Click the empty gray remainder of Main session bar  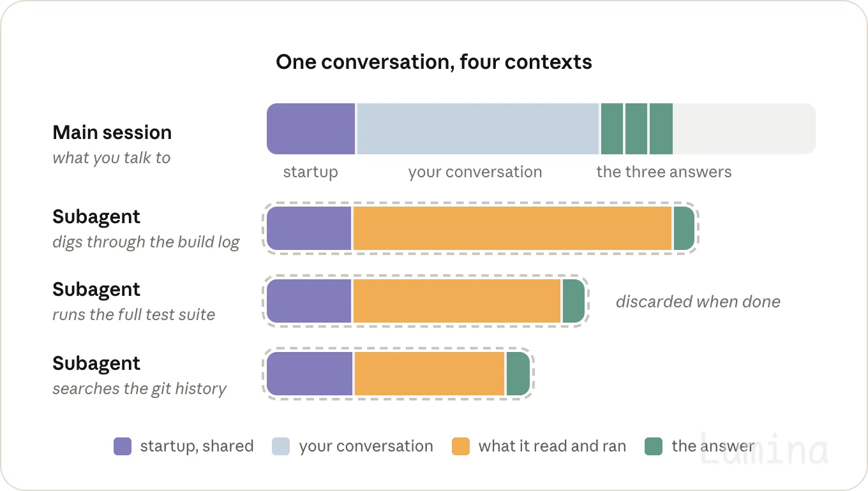[744, 129]
